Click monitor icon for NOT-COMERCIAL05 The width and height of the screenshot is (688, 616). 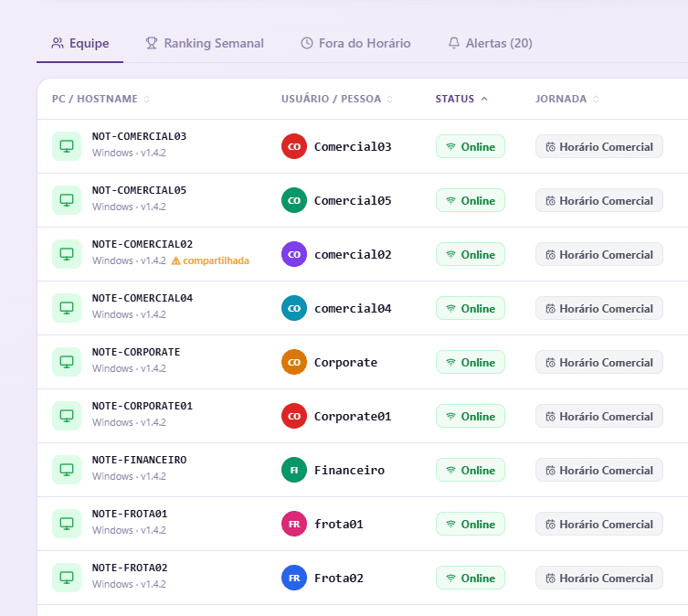[x=67, y=200]
